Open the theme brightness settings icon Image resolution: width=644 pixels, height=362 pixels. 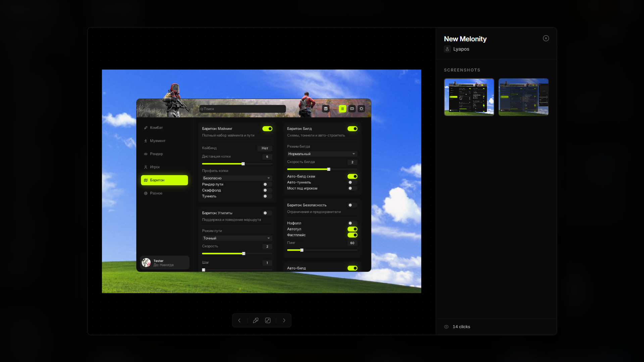361,109
